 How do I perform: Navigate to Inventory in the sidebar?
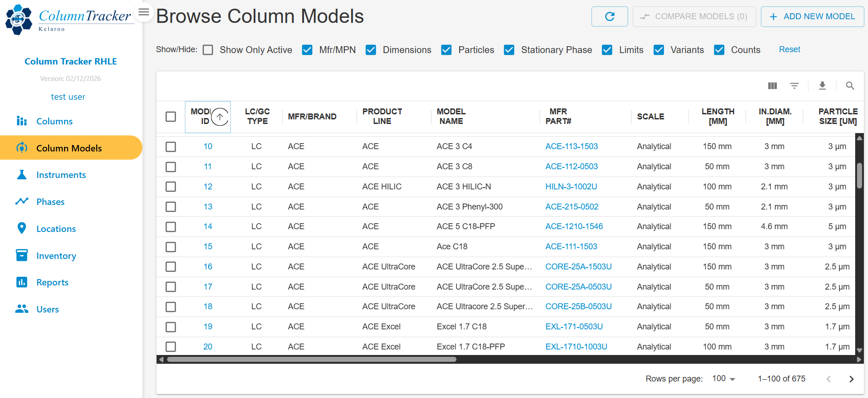click(56, 256)
